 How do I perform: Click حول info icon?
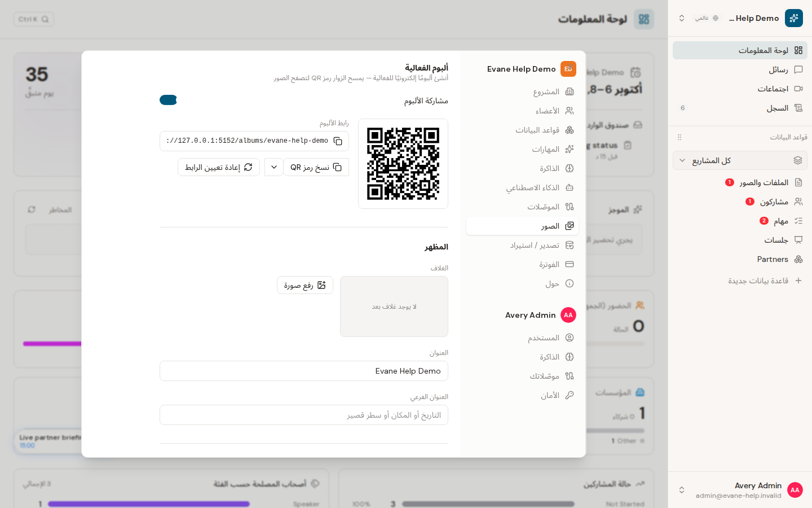pos(570,283)
